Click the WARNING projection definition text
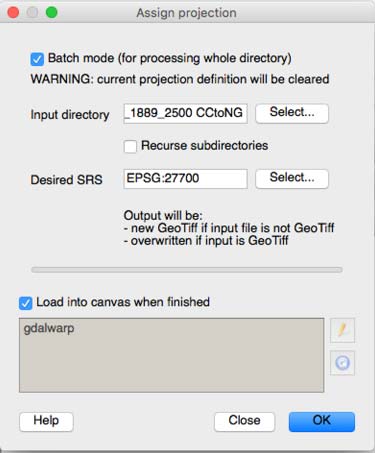 pyautogui.click(x=180, y=80)
